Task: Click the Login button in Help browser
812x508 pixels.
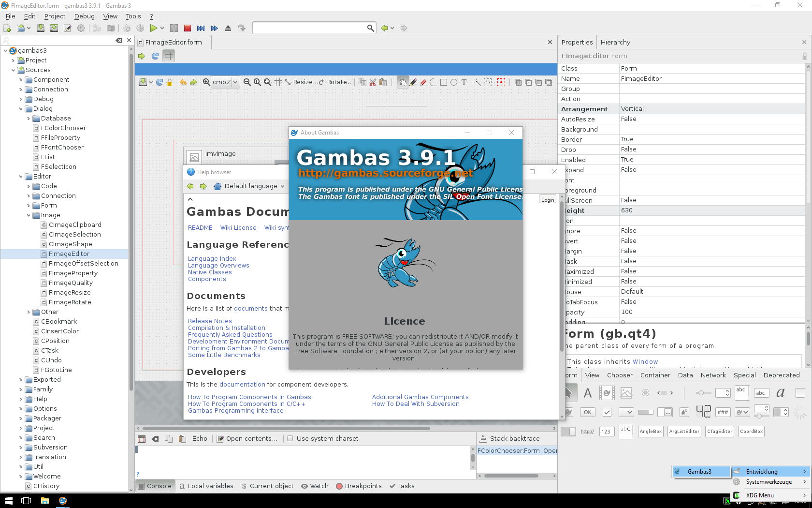Action: click(x=548, y=200)
